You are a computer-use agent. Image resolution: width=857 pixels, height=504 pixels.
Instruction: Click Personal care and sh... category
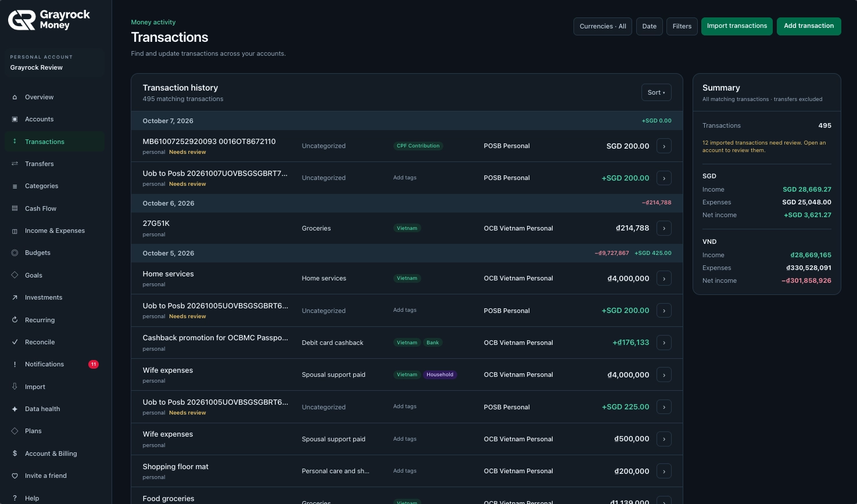coord(335,471)
